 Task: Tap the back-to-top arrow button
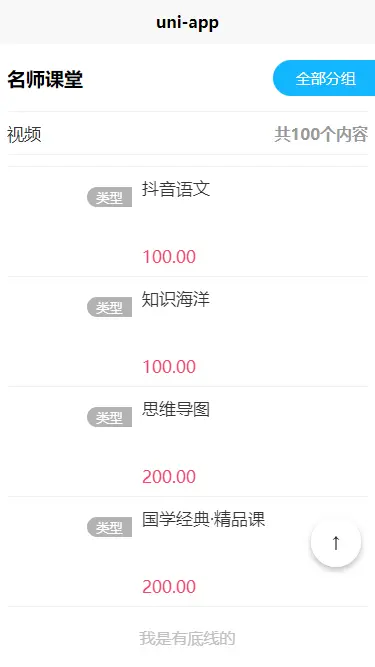coord(336,542)
